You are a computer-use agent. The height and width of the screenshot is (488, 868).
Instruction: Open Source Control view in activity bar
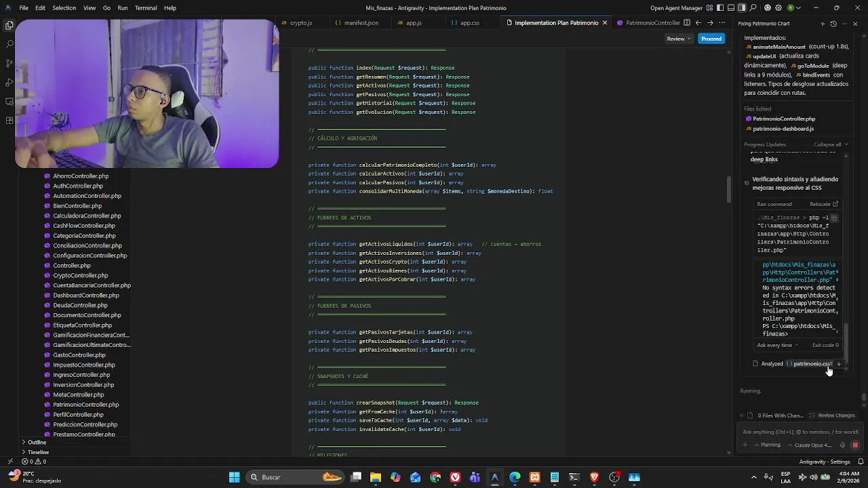pyautogui.click(x=9, y=63)
